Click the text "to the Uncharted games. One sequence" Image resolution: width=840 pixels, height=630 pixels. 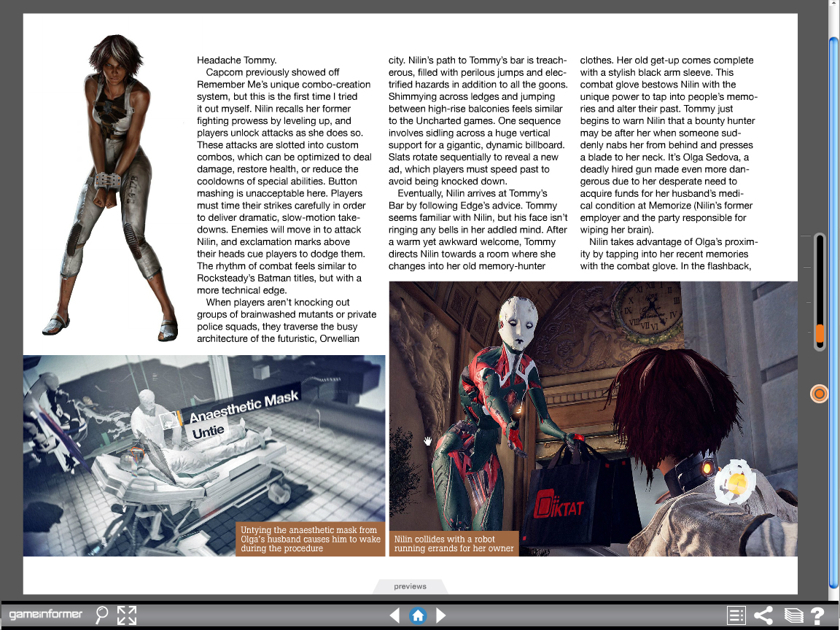coord(475,120)
